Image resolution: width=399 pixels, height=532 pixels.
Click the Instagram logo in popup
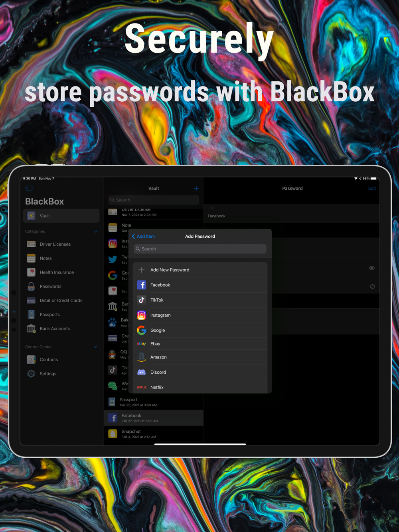tap(141, 315)
